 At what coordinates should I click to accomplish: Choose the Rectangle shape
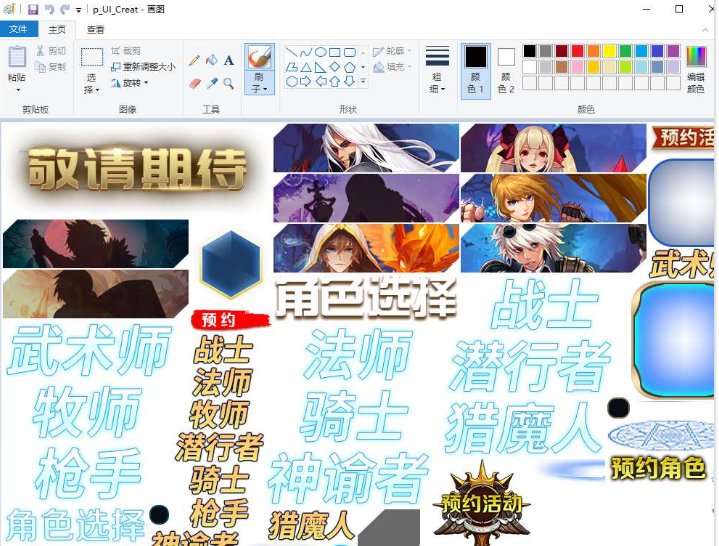335,52
